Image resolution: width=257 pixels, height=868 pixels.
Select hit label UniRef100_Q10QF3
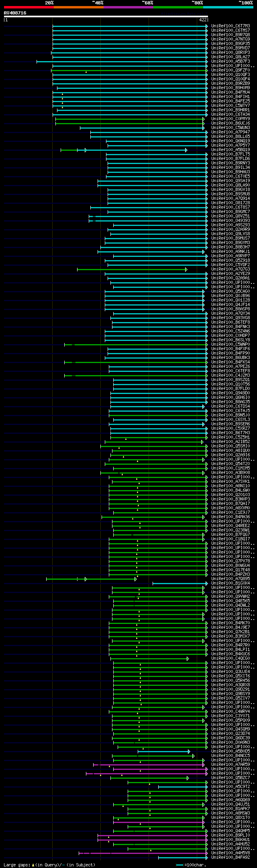[230, 74]
